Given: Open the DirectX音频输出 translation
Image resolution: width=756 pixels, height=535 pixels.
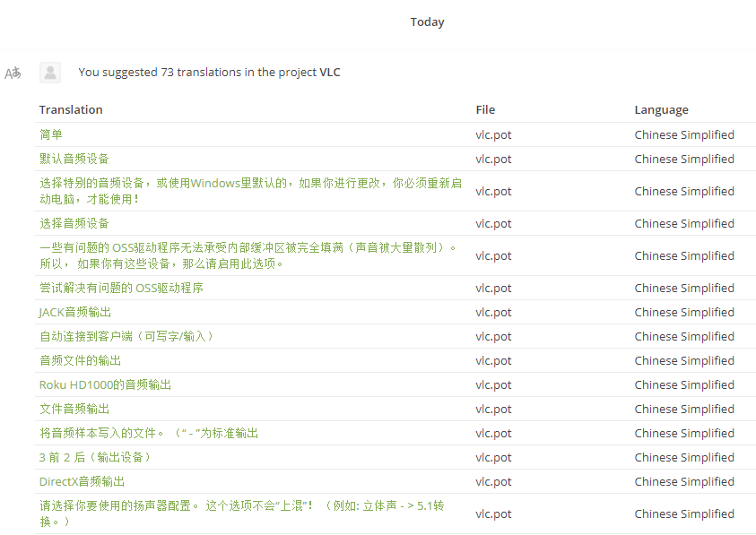Looking at the screenshot, I should [83, 482].
